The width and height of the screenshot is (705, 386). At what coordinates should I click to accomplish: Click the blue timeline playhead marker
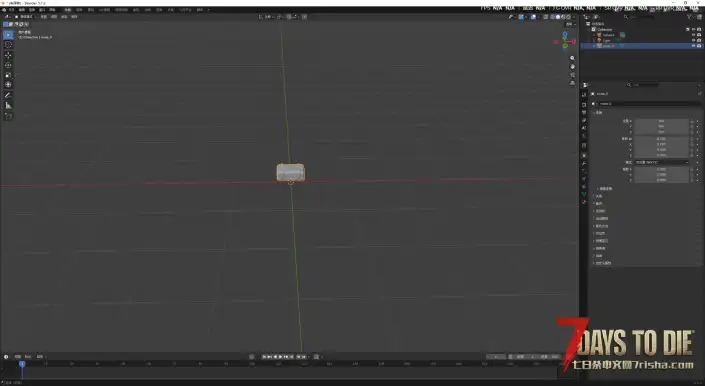coord(22,364)
